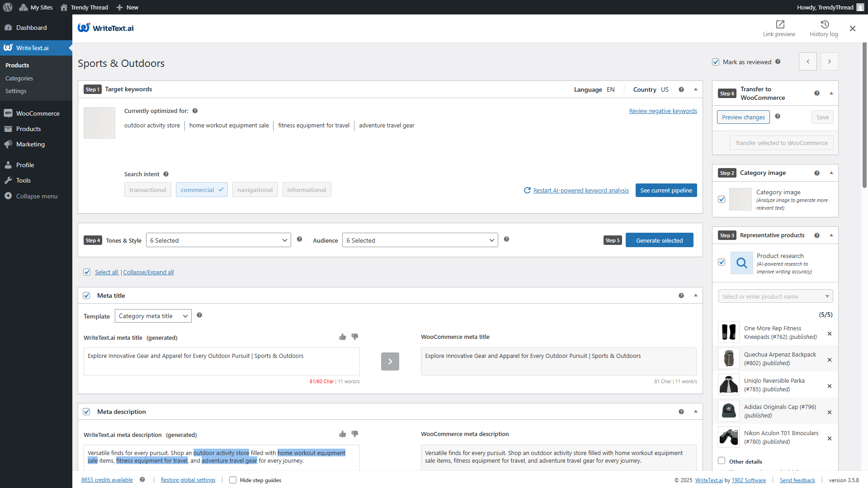Open Review negative keywords link

click(x=663, y=111)
